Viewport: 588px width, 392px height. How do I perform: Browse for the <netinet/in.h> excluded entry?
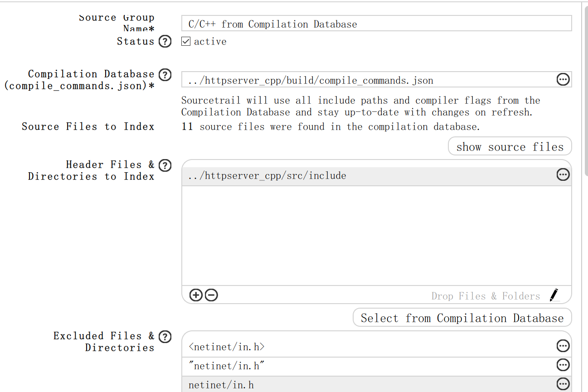(x=563, y=346)
